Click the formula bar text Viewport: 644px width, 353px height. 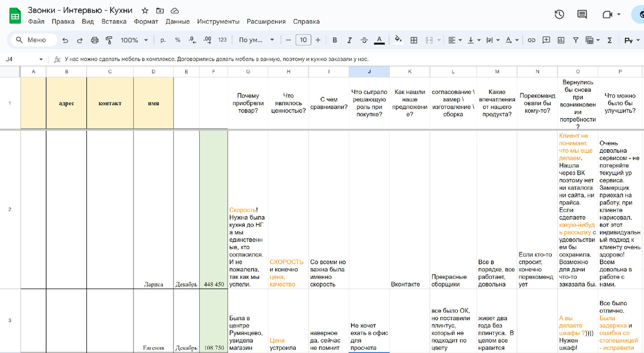(x=216, y=60)
